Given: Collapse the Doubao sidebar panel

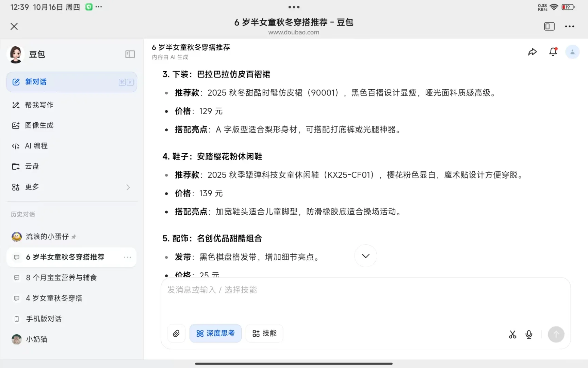Looking at the screenshot, I should coord(130,54).
